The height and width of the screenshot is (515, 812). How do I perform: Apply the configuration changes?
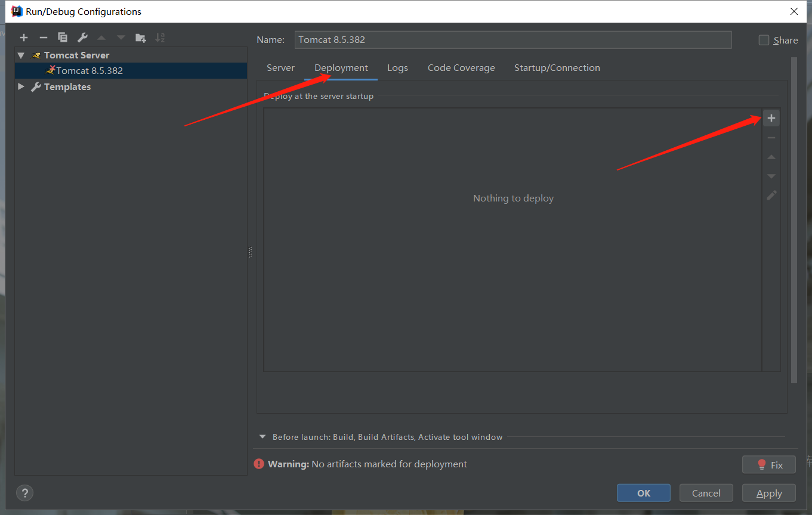coord(769,493)
